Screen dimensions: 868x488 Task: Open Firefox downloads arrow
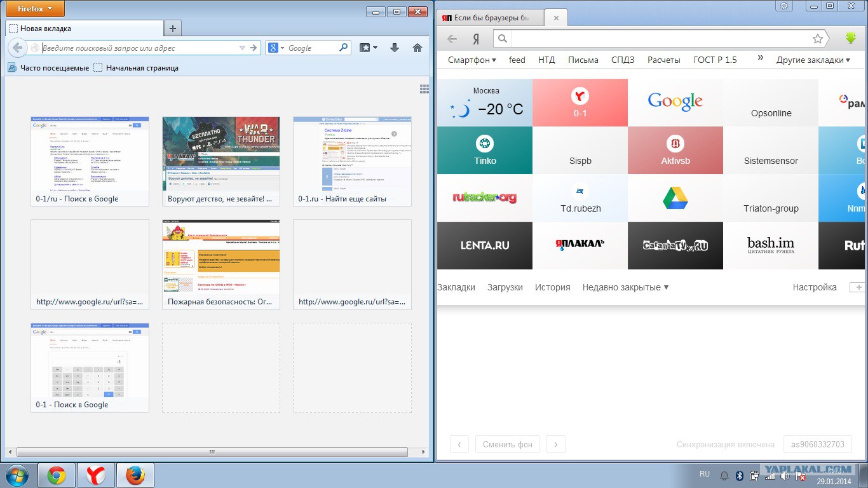pos(395,48)
